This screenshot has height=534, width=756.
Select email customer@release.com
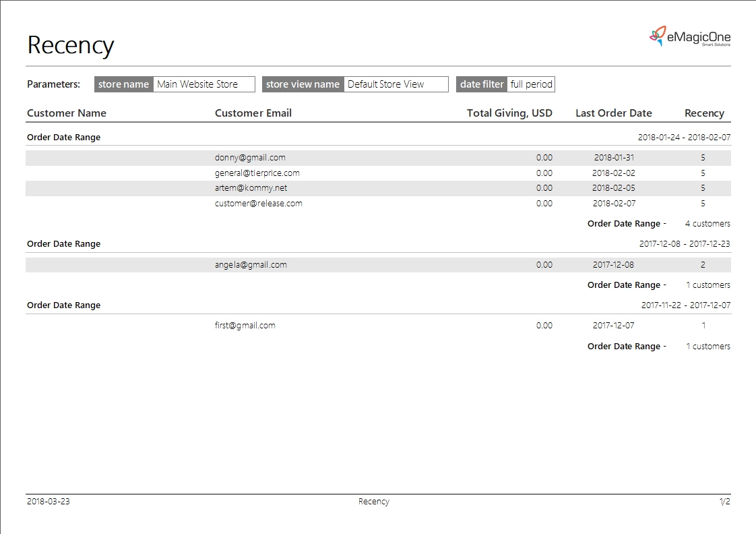(x=259, y=204)
